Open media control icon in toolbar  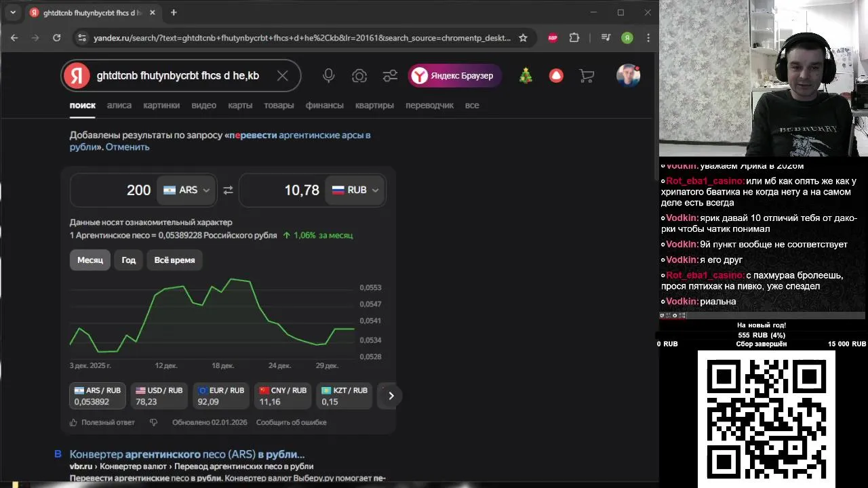click(x=606, y=38)
